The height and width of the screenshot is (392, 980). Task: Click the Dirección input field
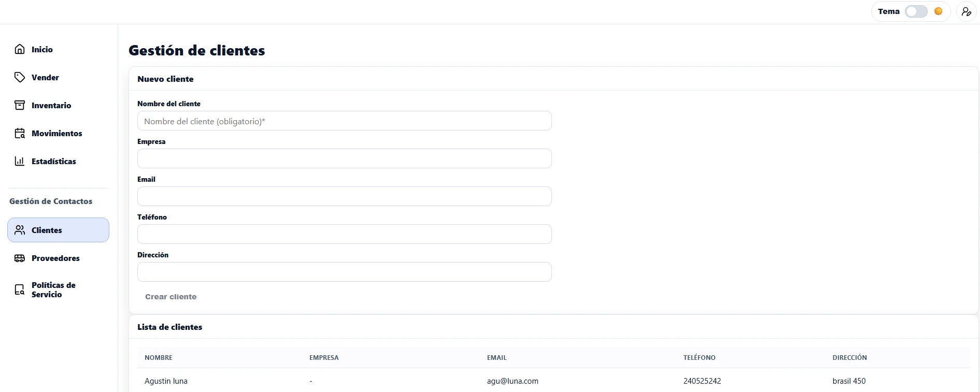[x=344, y=272]
